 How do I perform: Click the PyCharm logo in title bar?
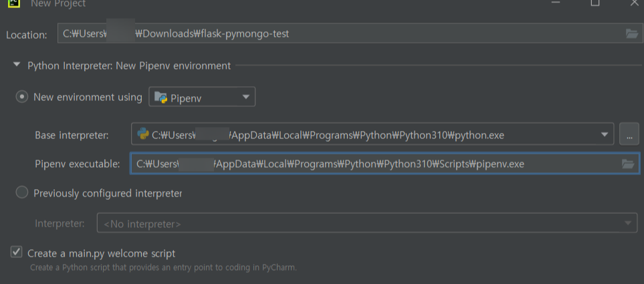(14, 3)
